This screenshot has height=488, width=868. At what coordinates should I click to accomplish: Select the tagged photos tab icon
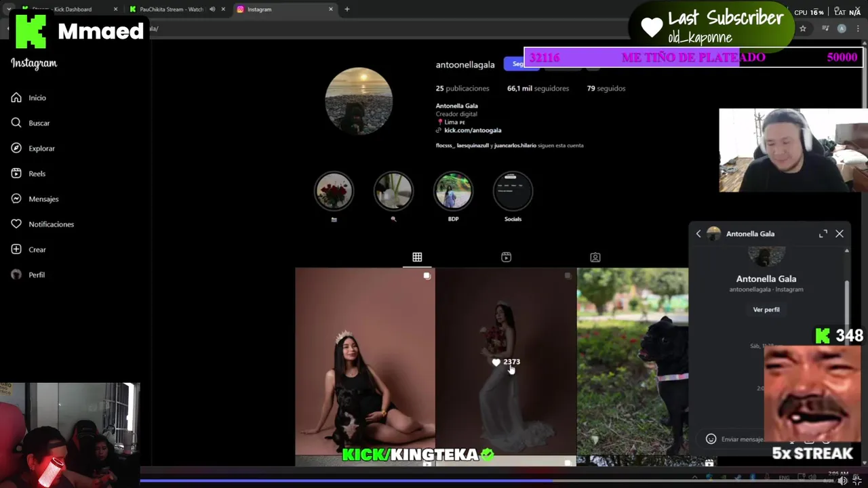(x=595, y=257)
